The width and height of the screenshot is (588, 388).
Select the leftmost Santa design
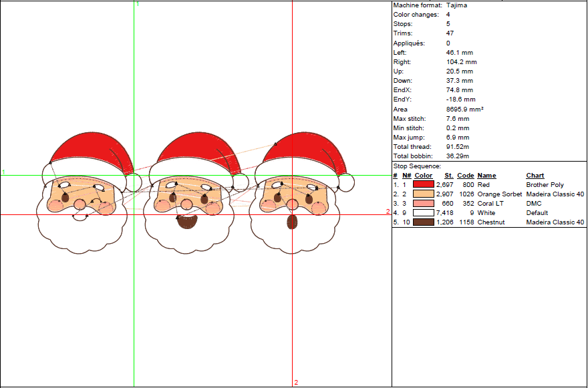(80, 197)
